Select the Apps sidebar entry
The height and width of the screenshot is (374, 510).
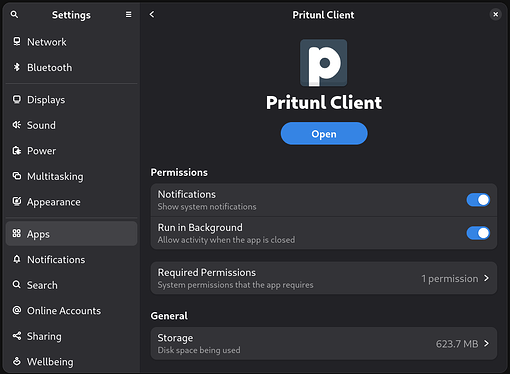tap(71, 234)
